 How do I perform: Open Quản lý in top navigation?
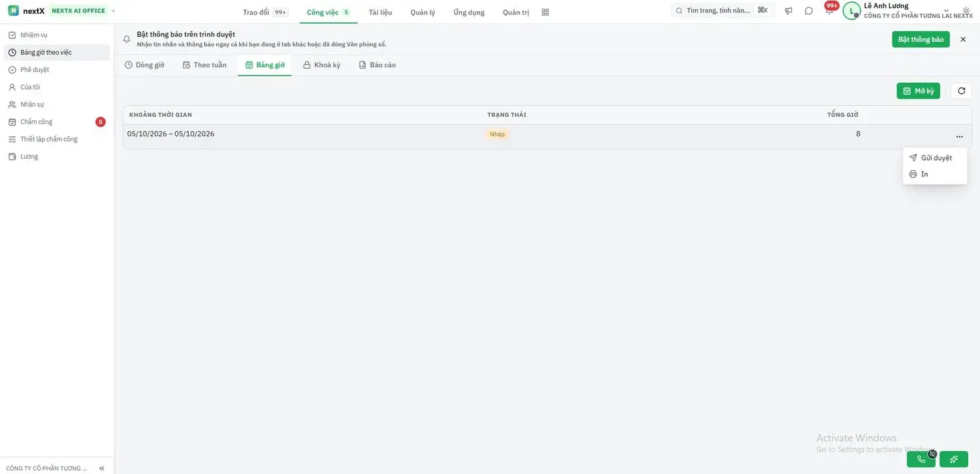423,12
